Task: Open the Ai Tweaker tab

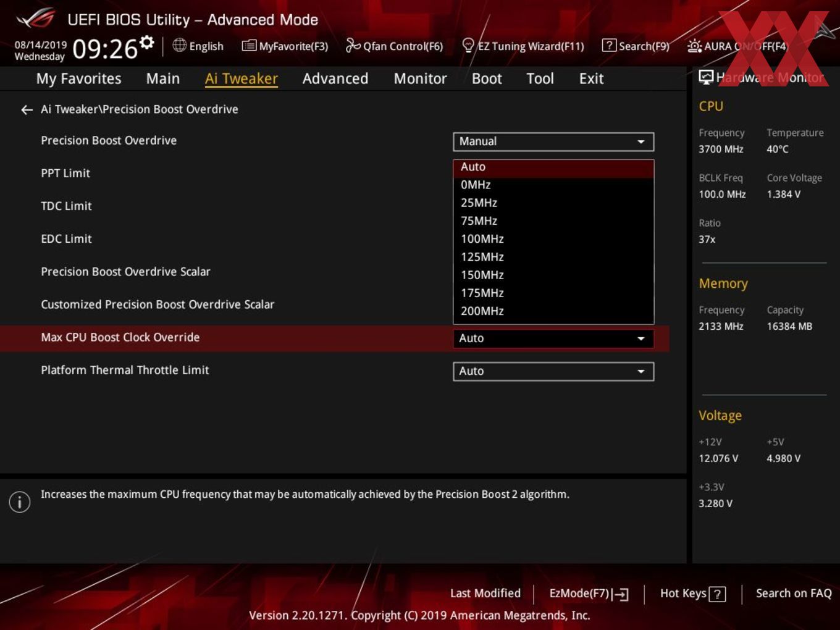Action: (x=241, y=78)
